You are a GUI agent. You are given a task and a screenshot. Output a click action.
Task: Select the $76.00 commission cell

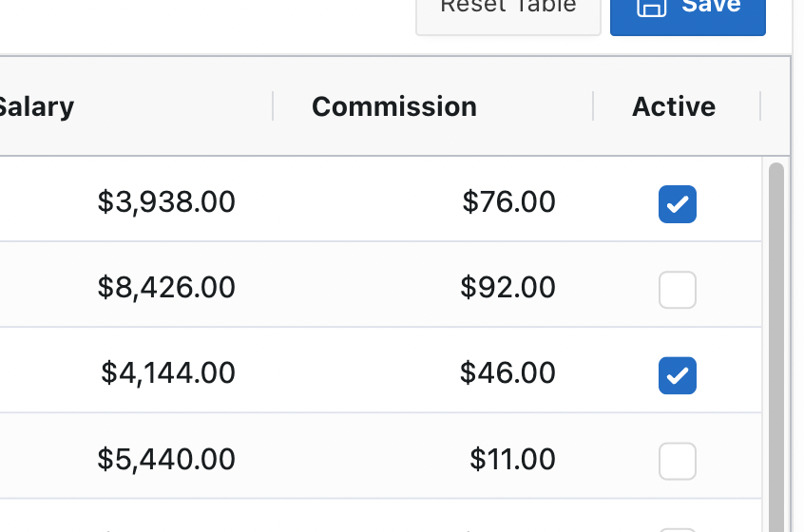509,202
